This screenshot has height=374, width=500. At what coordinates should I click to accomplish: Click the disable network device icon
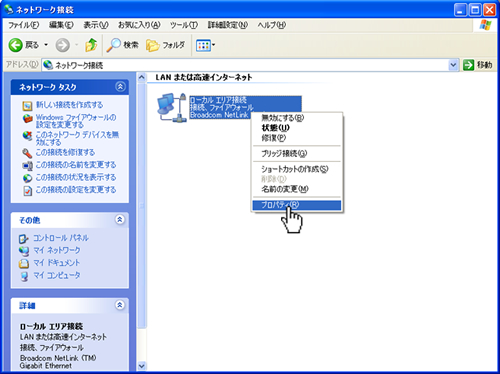pos(27,136)
